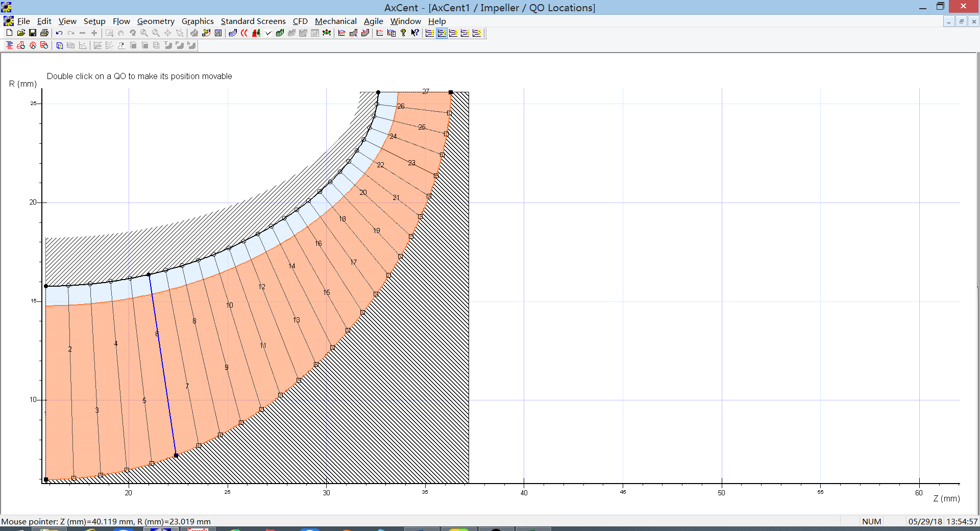
Task: Activate the context help cursor icon
Action: coord(415,33)
